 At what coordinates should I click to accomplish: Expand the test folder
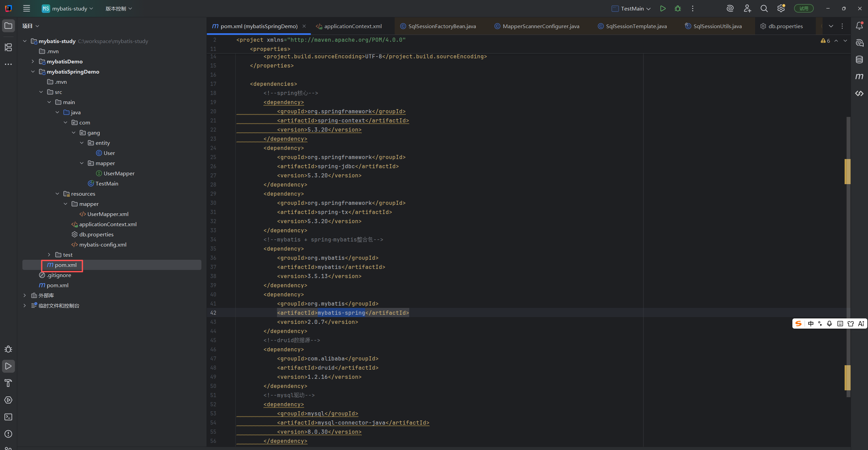click(49, 255)
